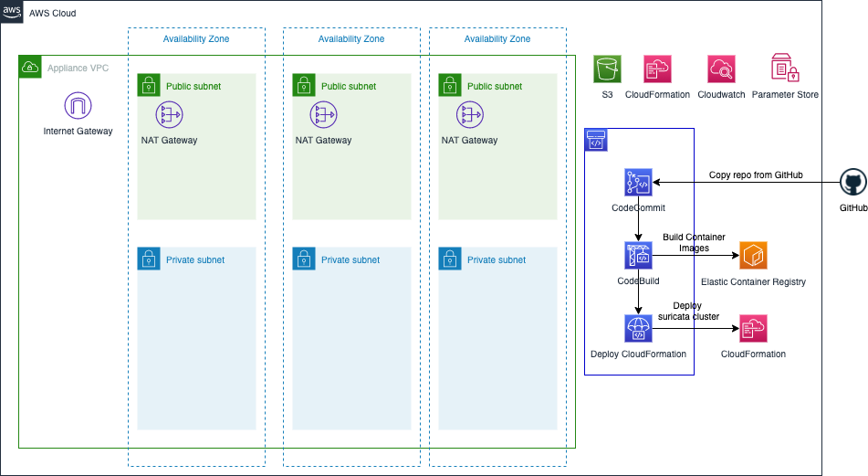Viewport: 868px width, 476px height.
Task: Select the CloudFormation icon beside suricata deploy arrow
Action: [x=753, y=329]
